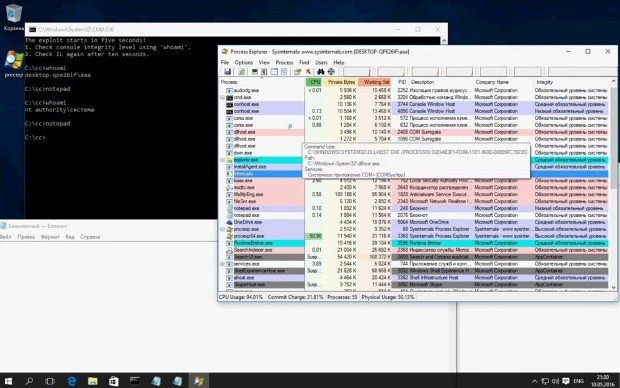The image size is (620, 388).
Task: Click the Refresh Now toolbar icon
Action: tap(241, 72)
